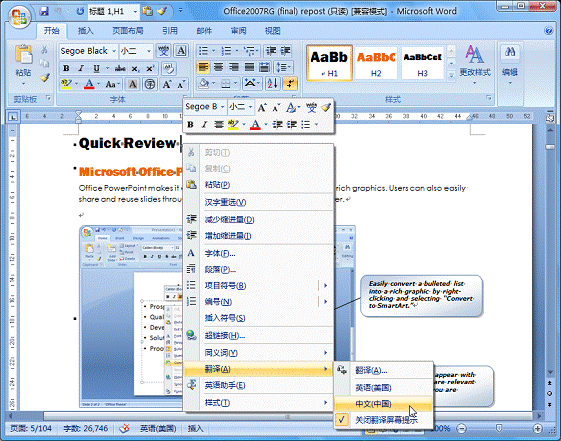The height and width of the screenshot is (441, 561).
Task: Toggle Italic in the ribbon font group
Action: (x=81, y=68)
